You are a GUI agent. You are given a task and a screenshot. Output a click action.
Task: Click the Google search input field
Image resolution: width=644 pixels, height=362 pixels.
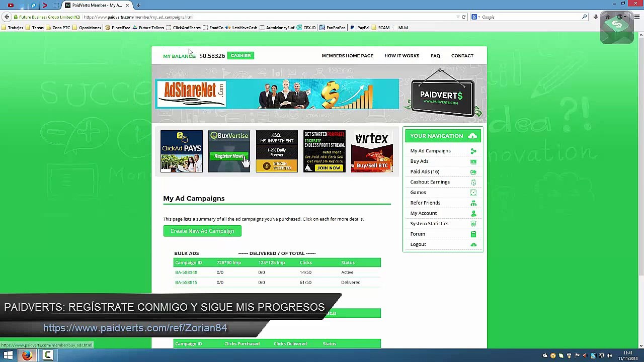[530, 17]
